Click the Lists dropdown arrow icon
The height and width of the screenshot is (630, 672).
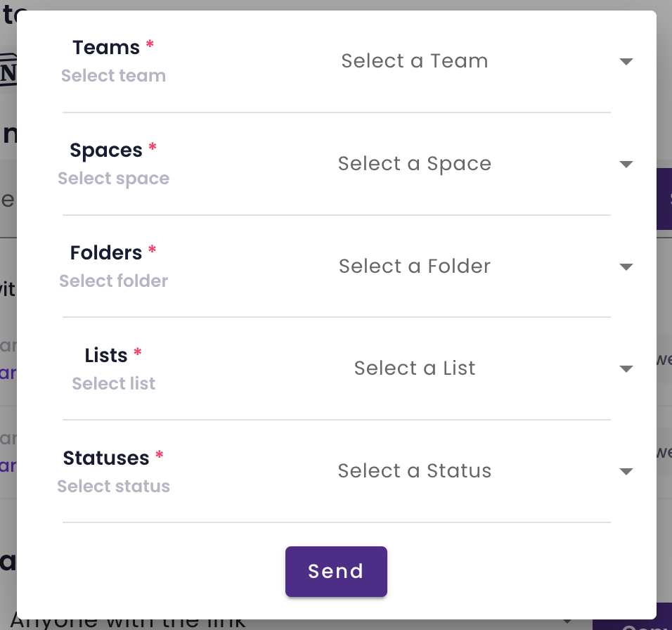626,369
